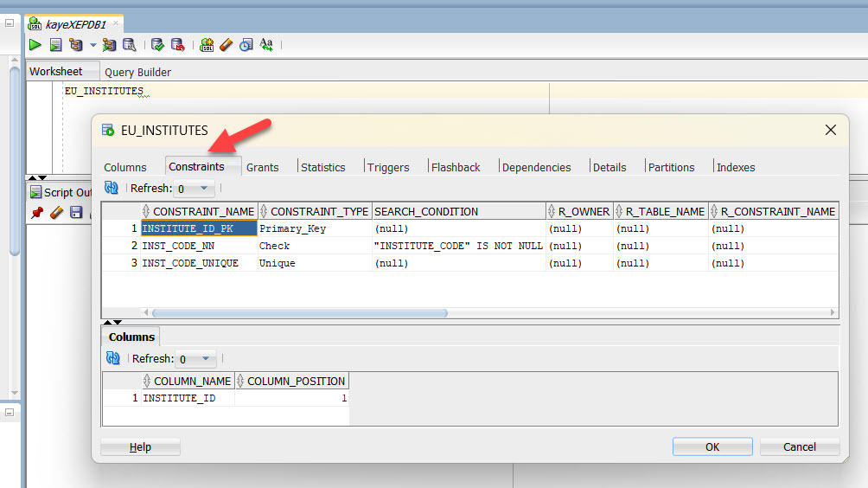This screenshot has height=488, width=868.
Task: Sort by CONSTRAINT_NAME column header
Action: click(200, 212)
